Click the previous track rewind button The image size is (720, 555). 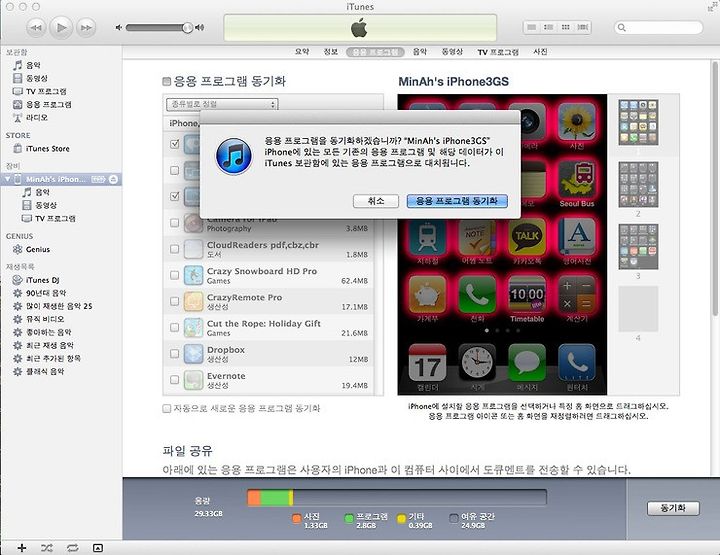coord(36,28)
